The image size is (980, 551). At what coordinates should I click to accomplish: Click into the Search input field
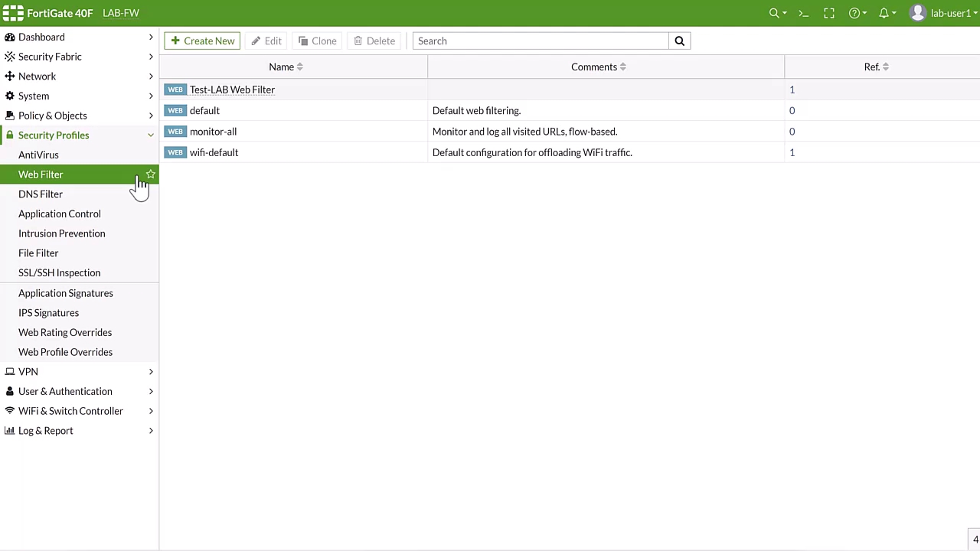tap(540, 41)
